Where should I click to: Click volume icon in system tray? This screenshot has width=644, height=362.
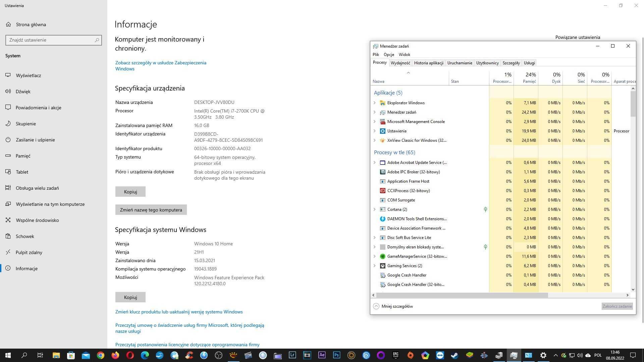tap(580, 355)
